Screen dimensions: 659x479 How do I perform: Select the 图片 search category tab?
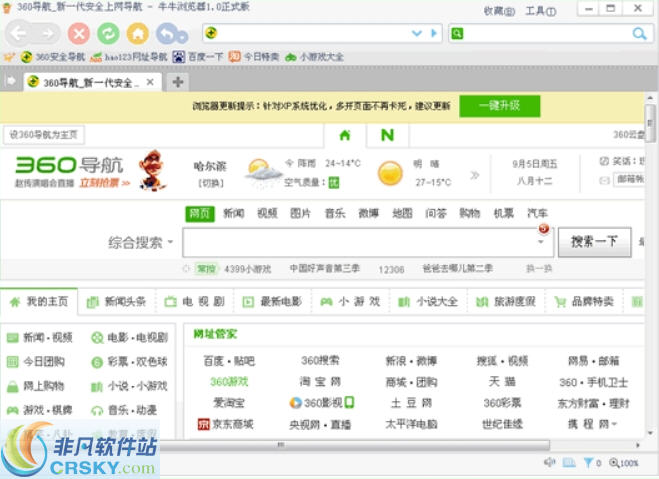click(x=301, y=213)
